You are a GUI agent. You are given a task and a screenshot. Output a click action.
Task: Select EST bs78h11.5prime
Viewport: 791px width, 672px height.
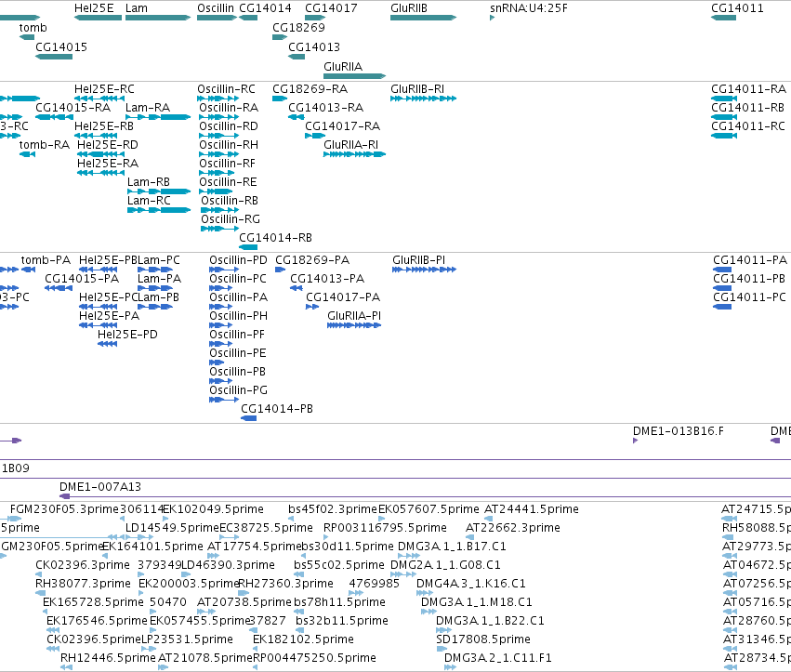pyautogui.click(x=339, y=602)
